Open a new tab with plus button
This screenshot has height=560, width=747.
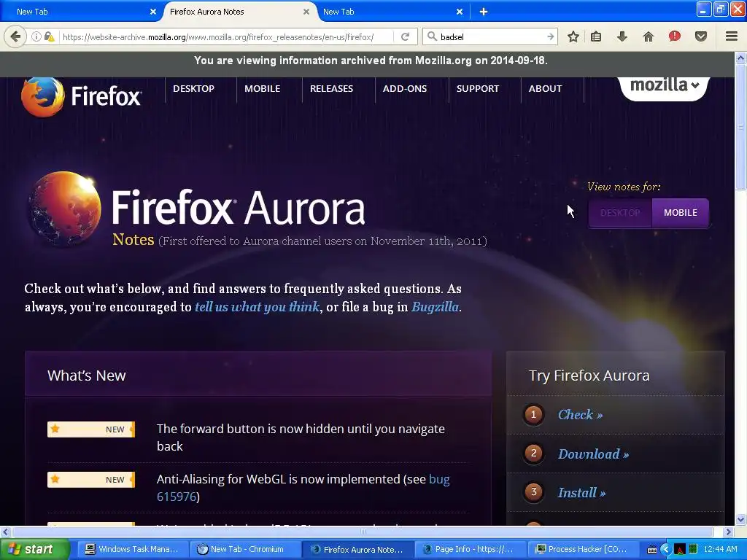point(483,12)
